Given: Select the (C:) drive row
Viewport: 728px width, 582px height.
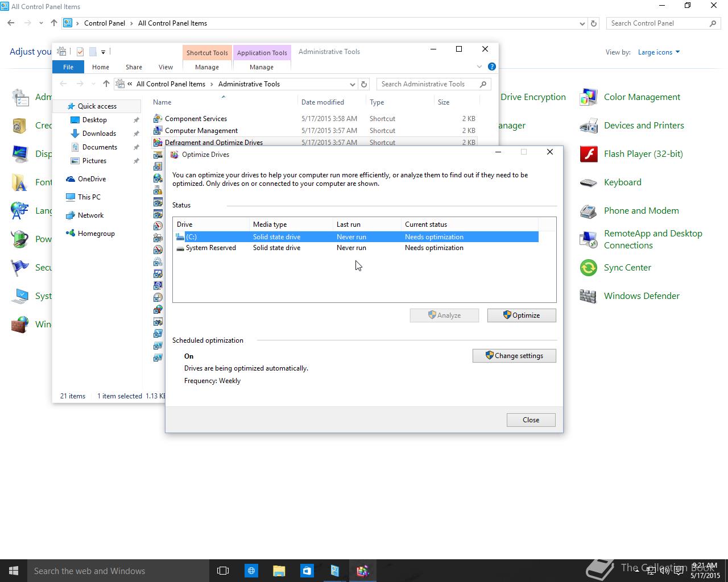Looking at the screenshot, I should click(x=356, y=237).
